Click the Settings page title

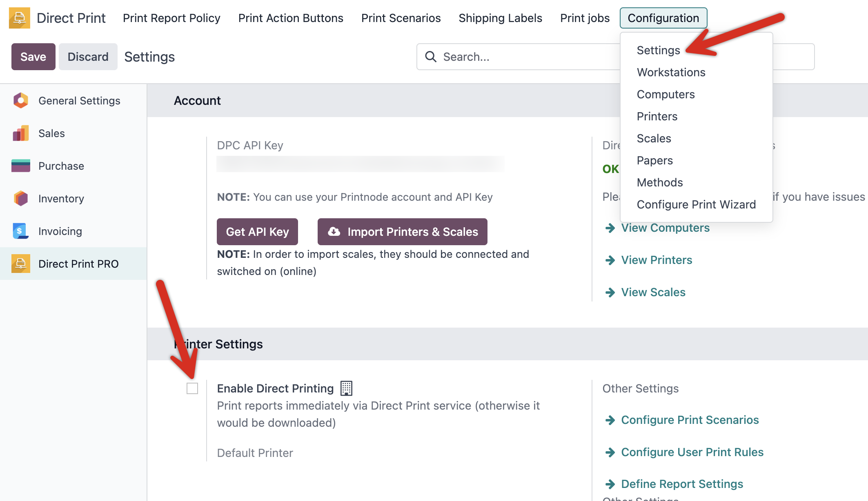[149, 57]
